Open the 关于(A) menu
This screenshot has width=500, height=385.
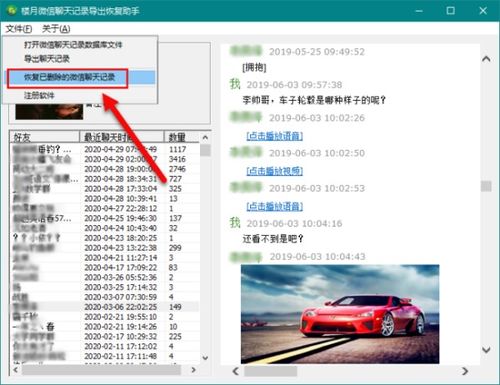tap(56, 29)
